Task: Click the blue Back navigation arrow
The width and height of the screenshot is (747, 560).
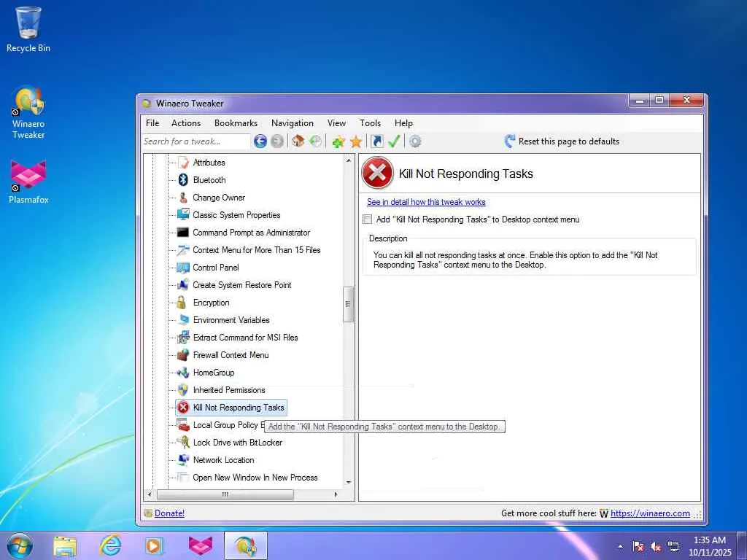Action: (260, 141)
